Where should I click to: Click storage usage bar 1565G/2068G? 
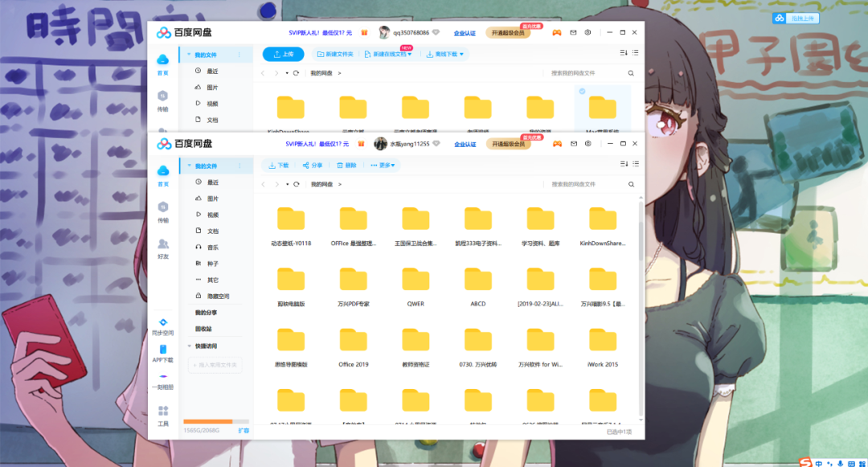tap(216, 422)
